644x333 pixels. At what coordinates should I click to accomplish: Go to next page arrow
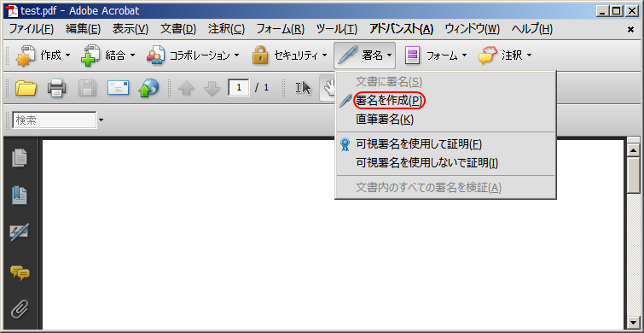pos(212,88)
